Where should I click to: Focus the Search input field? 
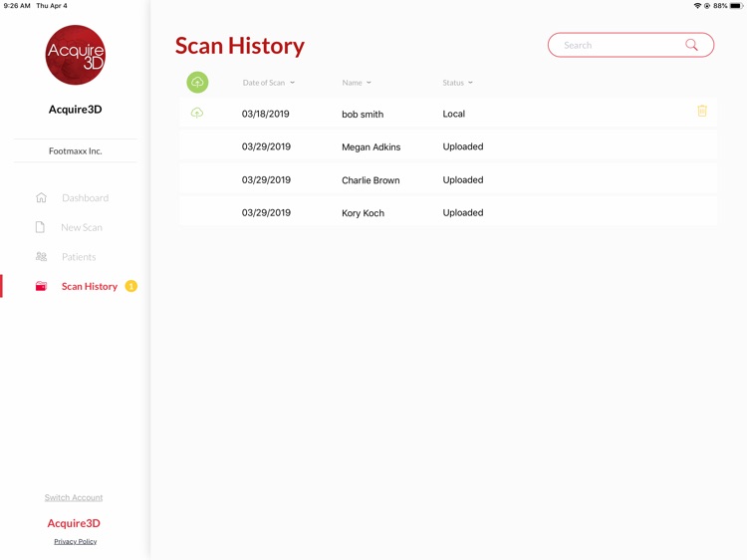point(630,45)
